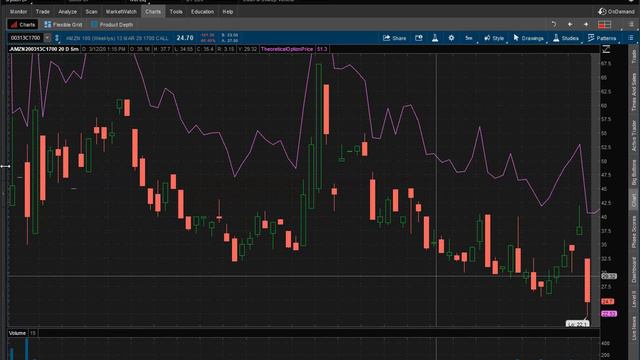Click the .AMZN200313C1700 20 D 5m chart title
640x360 pixels.
pos(44,49)
